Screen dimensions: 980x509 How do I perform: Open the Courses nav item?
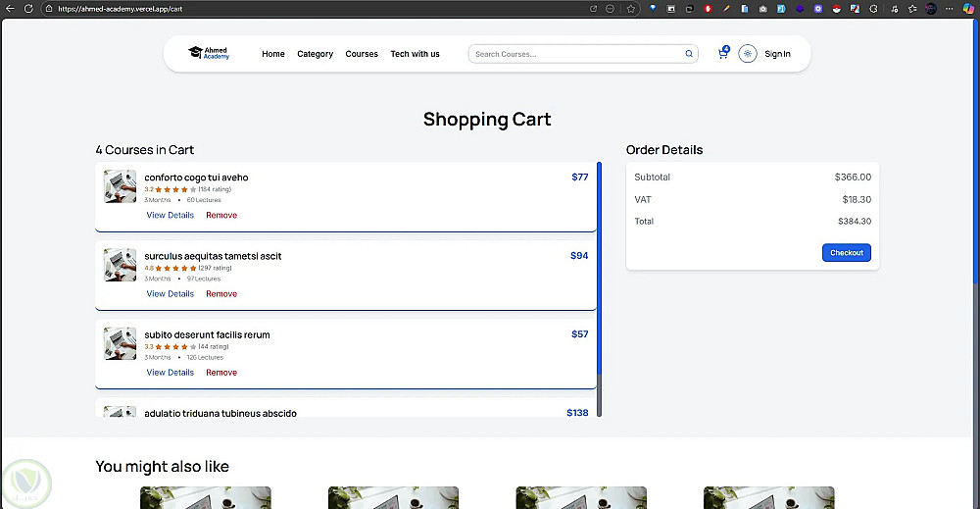362,54
